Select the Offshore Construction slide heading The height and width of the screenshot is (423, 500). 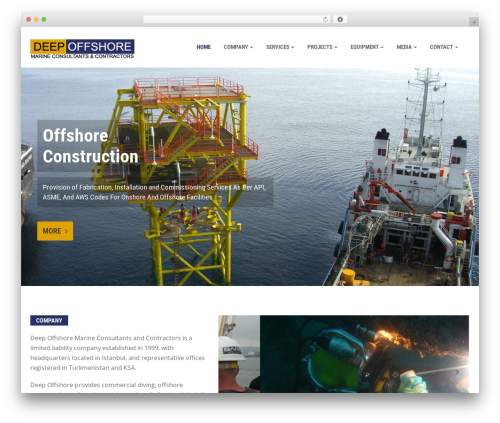coord(90,146)
